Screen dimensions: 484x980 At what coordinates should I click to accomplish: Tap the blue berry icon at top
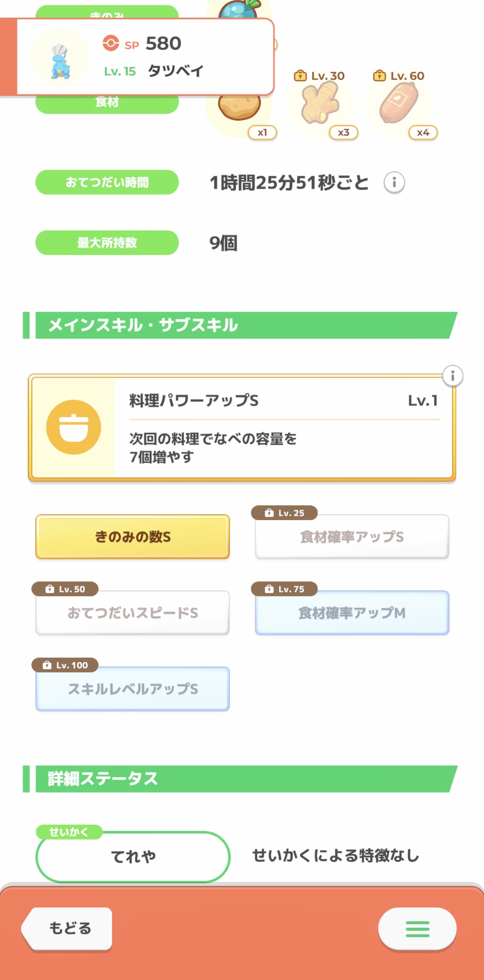pyautogui.click(x=239, y=9)
